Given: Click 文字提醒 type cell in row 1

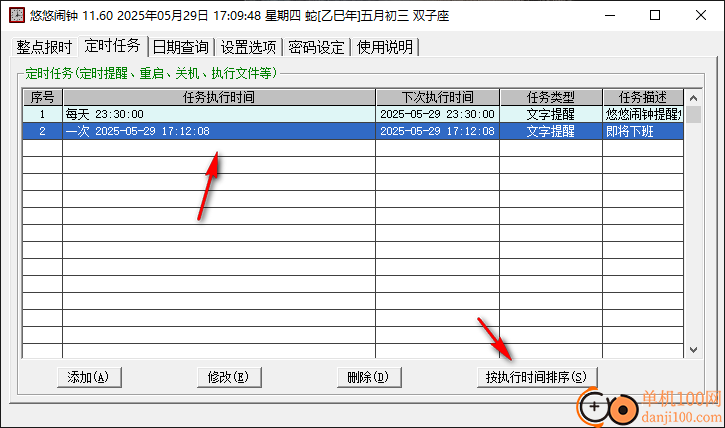Looking at the screenshot, I should (x=551, y=114).
